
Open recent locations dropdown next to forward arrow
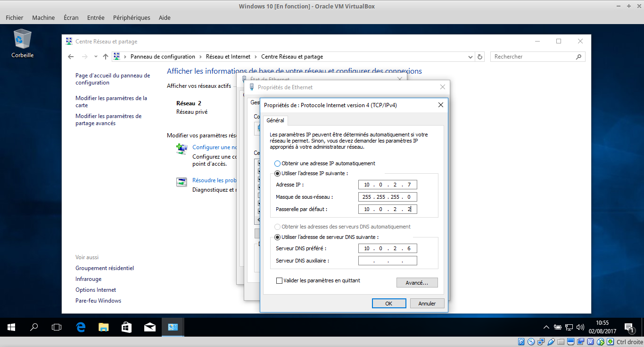96,57
